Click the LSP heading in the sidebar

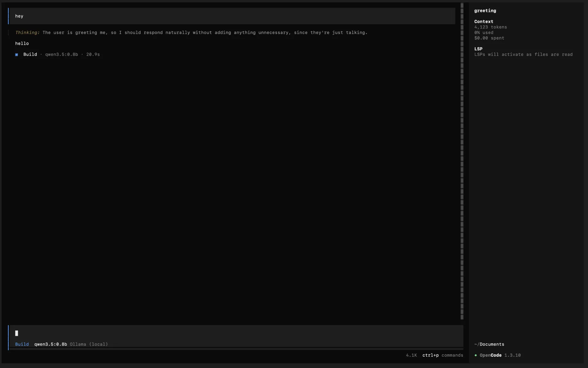coord(479,49)
